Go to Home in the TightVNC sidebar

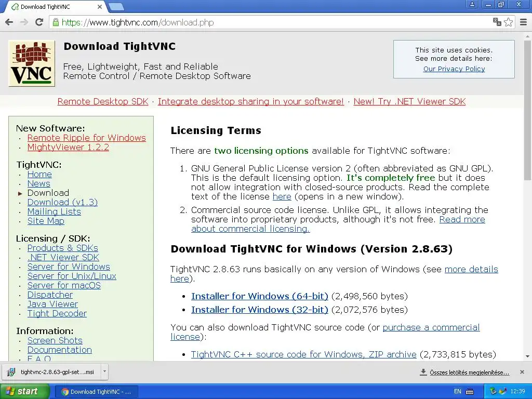[x=39, y=174]
